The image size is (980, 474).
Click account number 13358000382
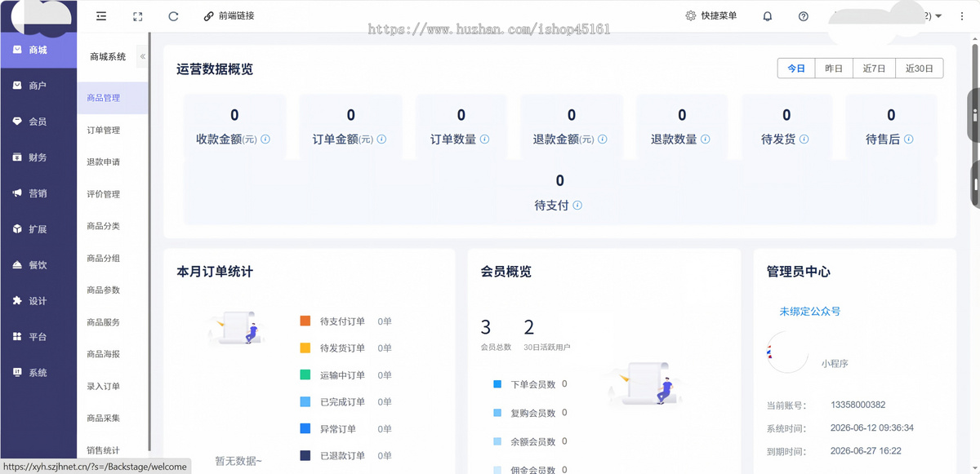(857, 405)
